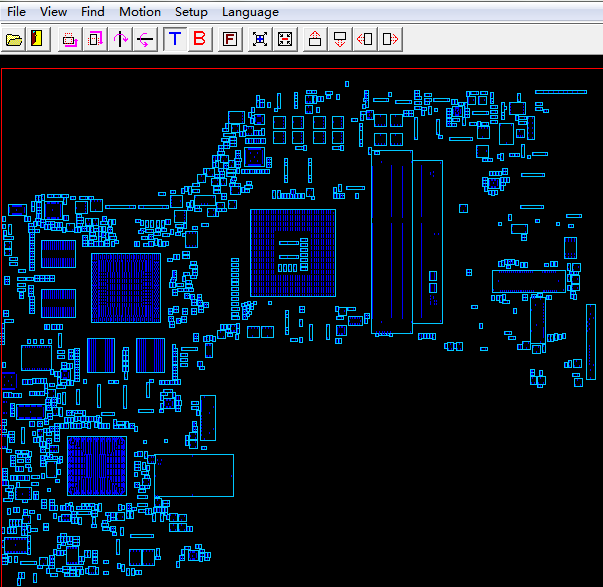Open the Language menu

pos(250,12)
